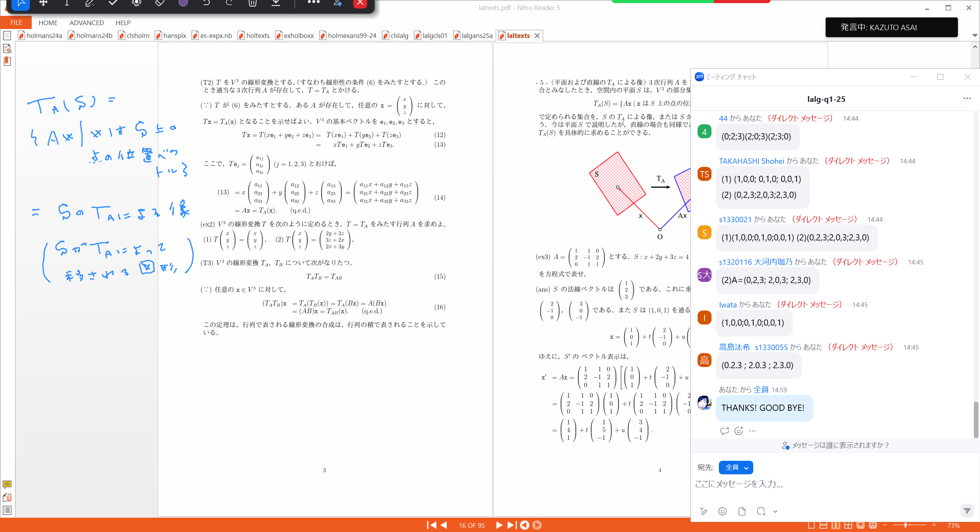
Task: Go to the previous page
Action: (444, 525)
